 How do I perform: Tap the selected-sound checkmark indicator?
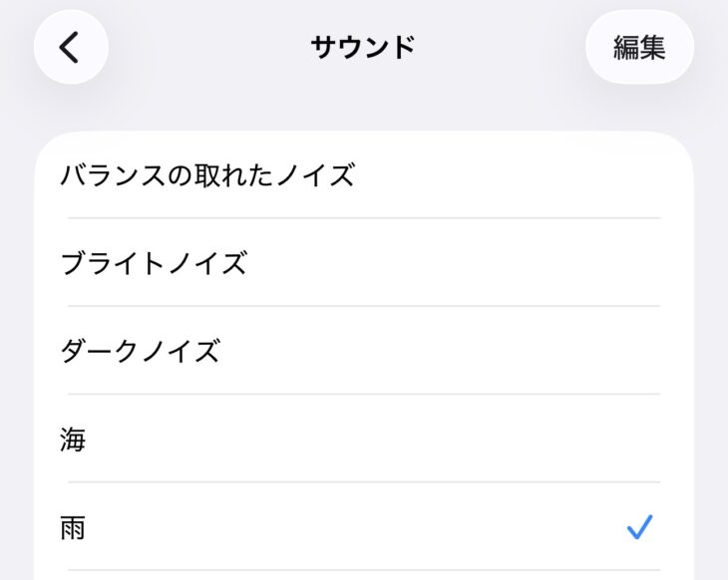(639, 527)
